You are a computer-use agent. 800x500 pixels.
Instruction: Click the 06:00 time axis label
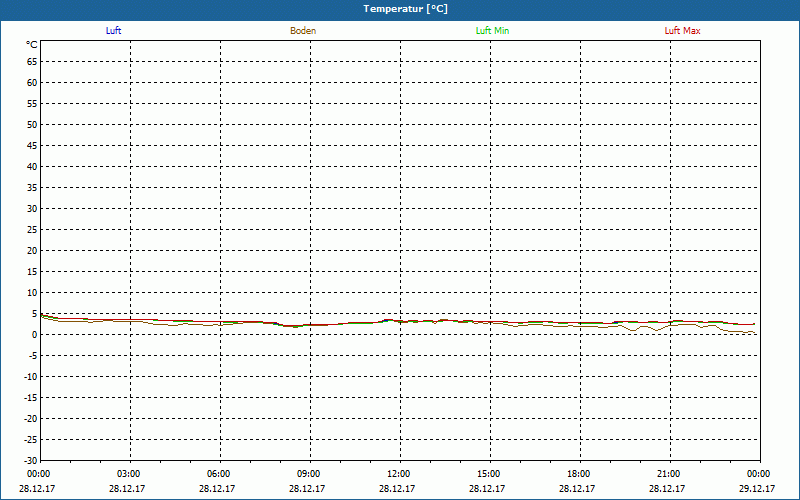tap(218, 474)
